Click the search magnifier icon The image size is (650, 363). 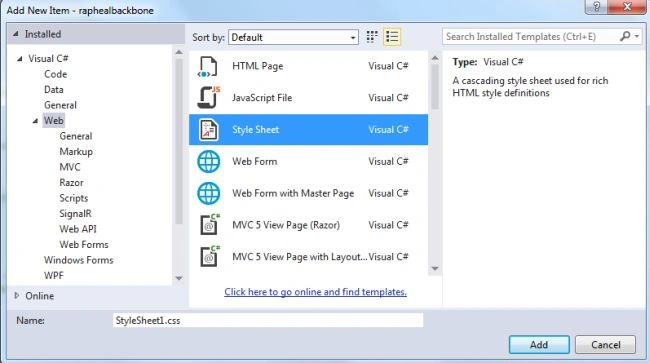pos(625,36)
